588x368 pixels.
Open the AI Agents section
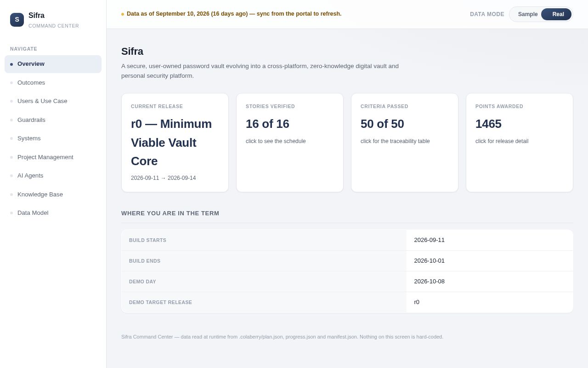point(53,176)
